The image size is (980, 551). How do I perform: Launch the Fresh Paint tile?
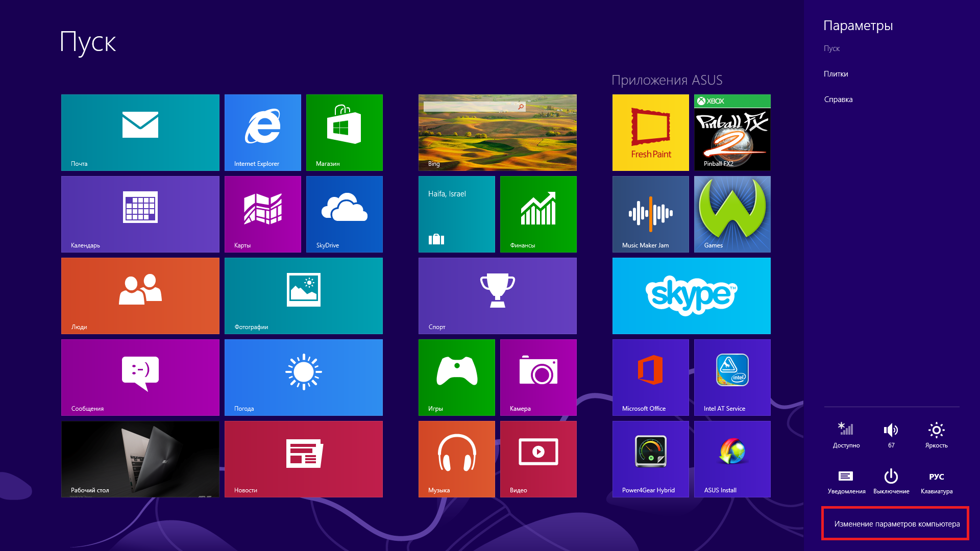pyautogui.click(x=651, y=133)
